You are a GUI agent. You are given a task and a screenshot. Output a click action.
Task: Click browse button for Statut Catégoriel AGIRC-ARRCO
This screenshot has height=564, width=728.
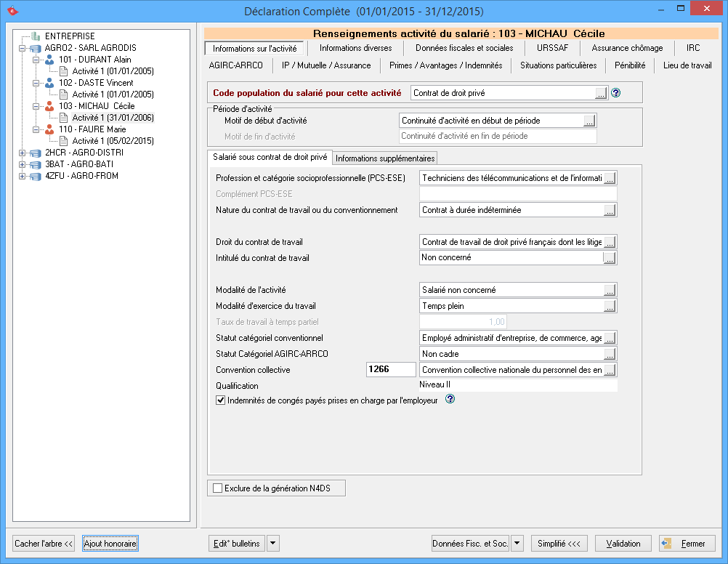(x=610, y=354)
